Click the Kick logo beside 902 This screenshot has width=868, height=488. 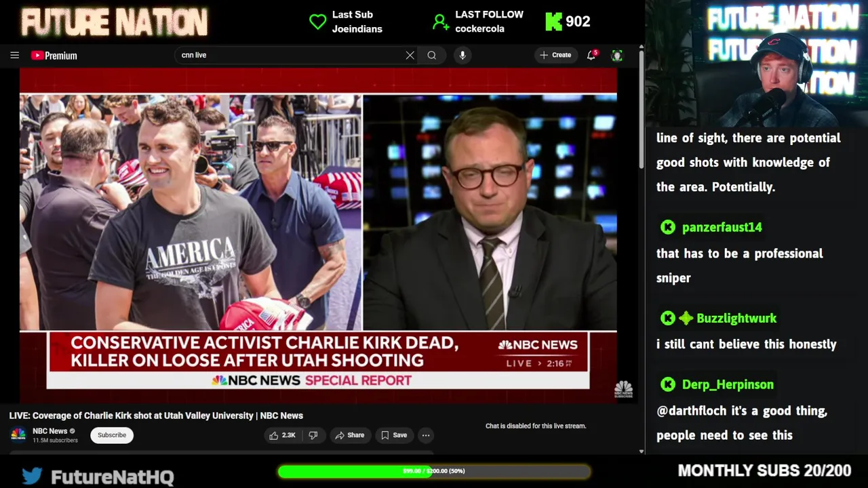[x=554, y=22]
